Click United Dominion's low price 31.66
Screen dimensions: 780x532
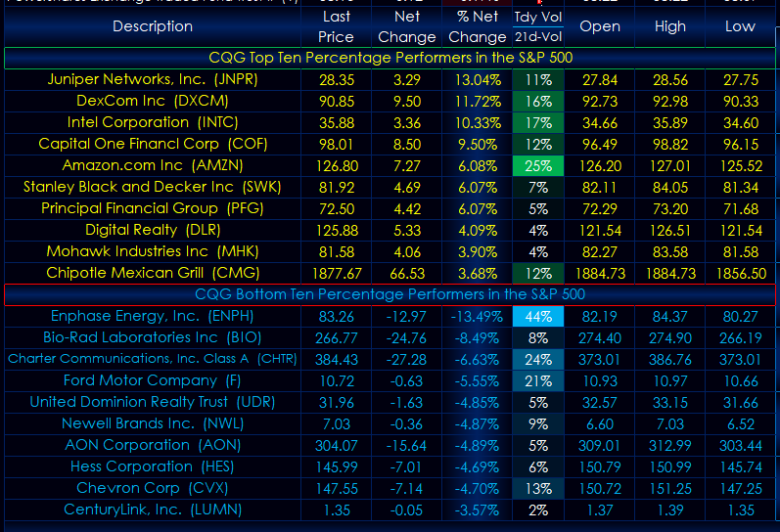point(740,402)
